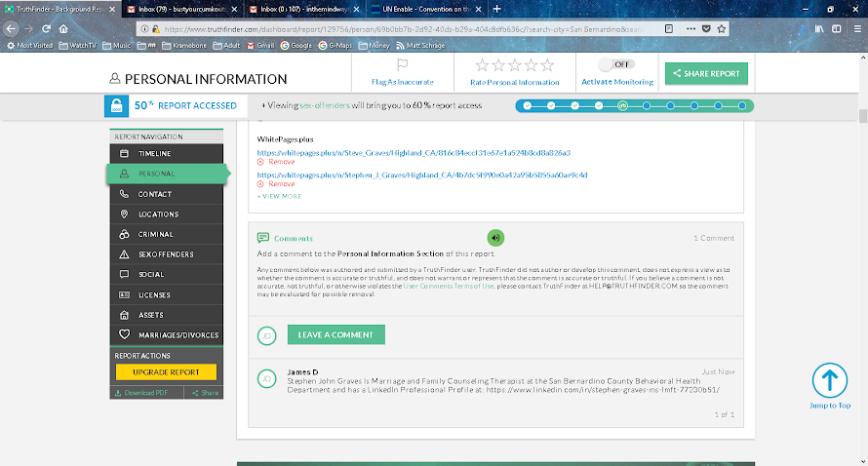Image resolution: width=868 pixels, height=466 pixels.
Task: Remove the Stephen_J_Graves WhitePages link
Action: point(276,183)
